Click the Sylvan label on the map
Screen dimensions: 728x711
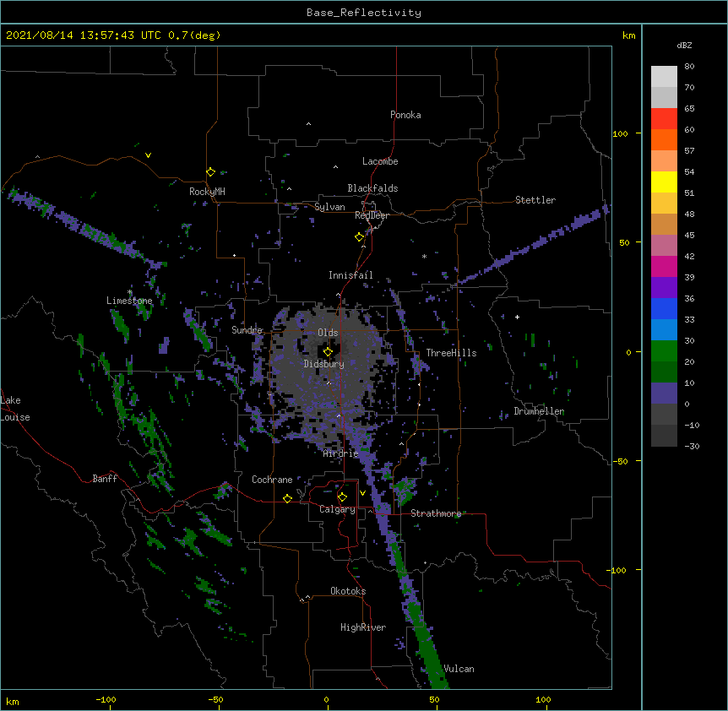[329, 207]
